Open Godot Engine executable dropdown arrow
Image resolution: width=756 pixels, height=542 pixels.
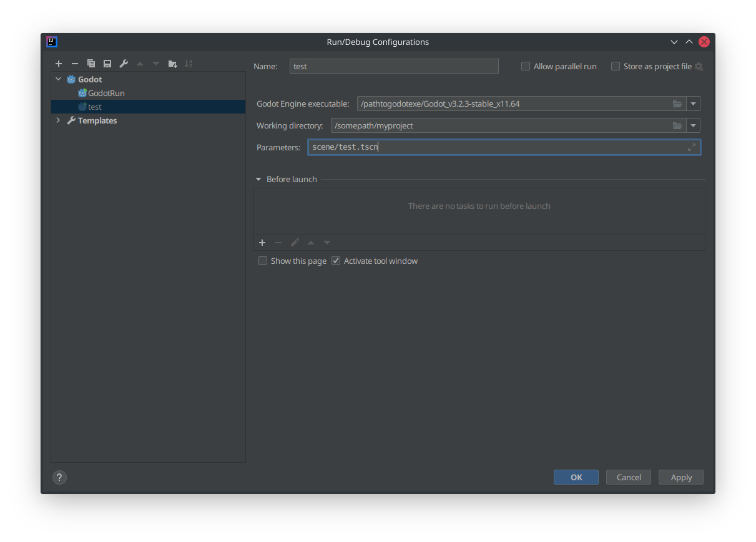693,104
